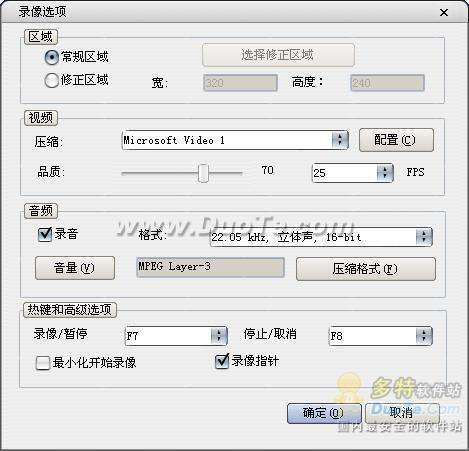Viewport: 469px width, 451px height.
Task: Open the 停止/取消 hotkey F8 dropdown
Action: click(381, 335)
